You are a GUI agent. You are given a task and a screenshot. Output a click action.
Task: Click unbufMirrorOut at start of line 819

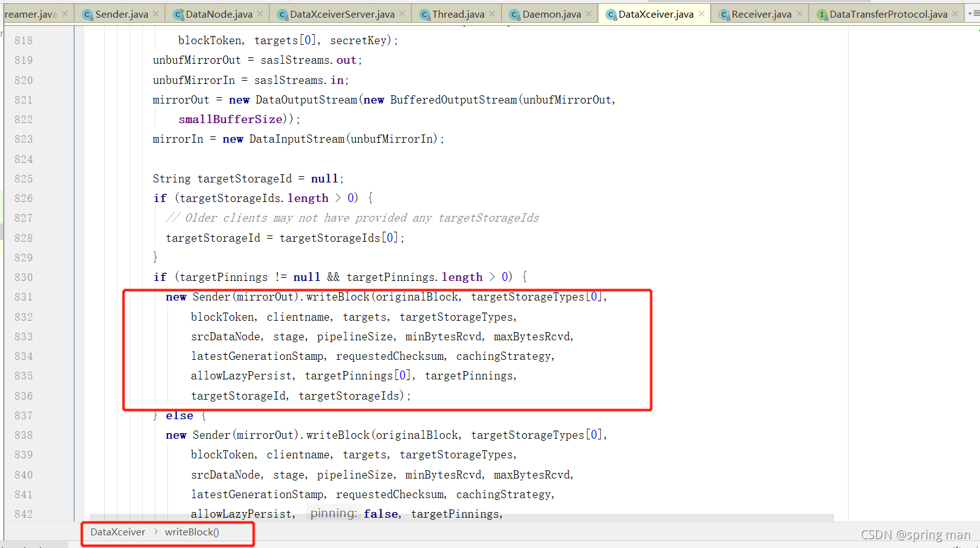coord(197,60)
